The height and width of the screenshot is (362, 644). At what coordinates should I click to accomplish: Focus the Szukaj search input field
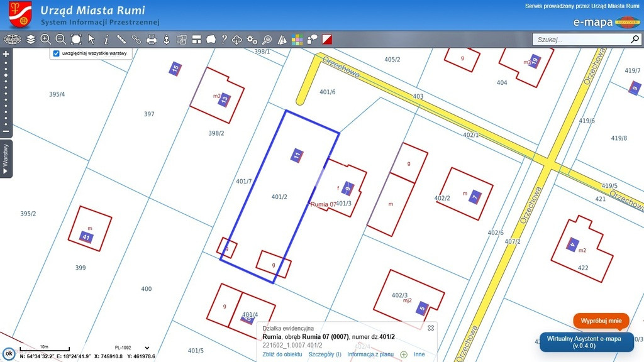coord(581,40)
